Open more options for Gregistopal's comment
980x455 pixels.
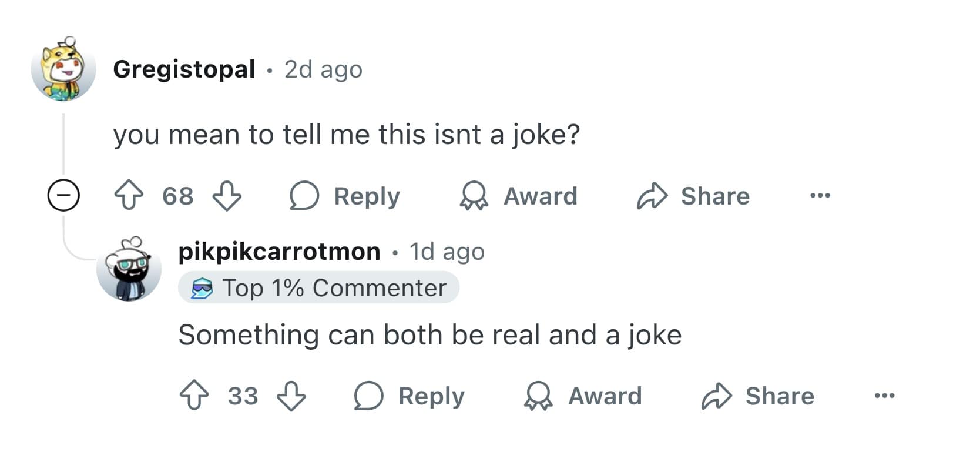coord(820,195)
